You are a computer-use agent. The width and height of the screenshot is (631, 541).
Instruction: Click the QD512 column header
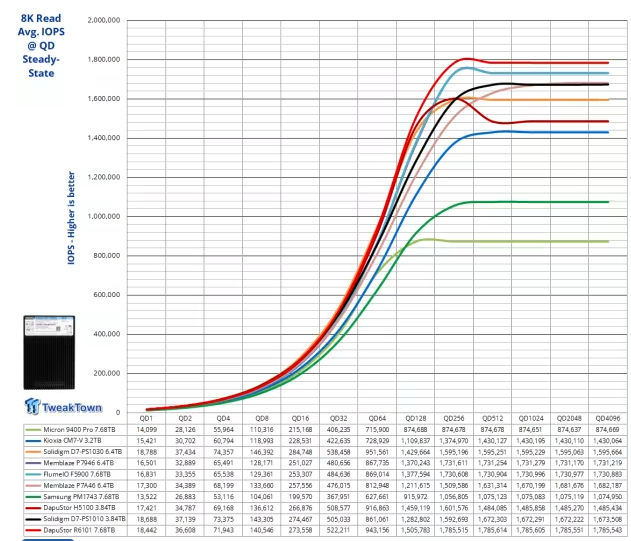[x=493, y=419]
